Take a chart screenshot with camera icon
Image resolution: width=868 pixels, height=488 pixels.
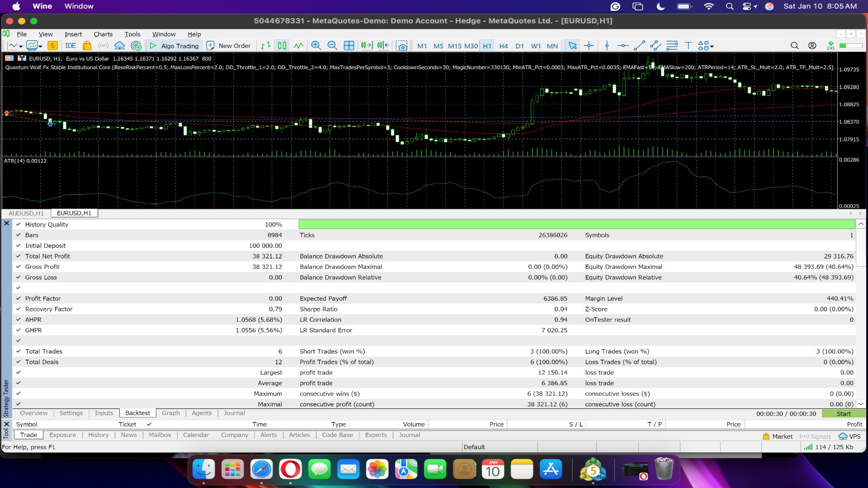(401, 46)
